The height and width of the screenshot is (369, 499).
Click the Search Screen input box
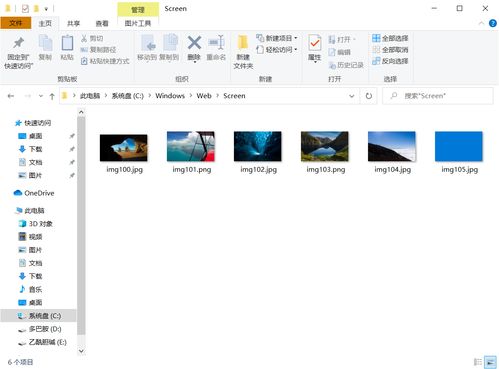(438, 96)
